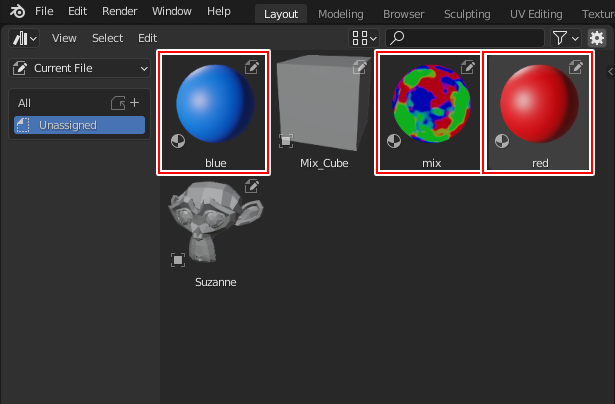This screenshot has height=404, width=615.
Task: Click the object type icon on Mix_Cube
Action: tap(286, 141)
